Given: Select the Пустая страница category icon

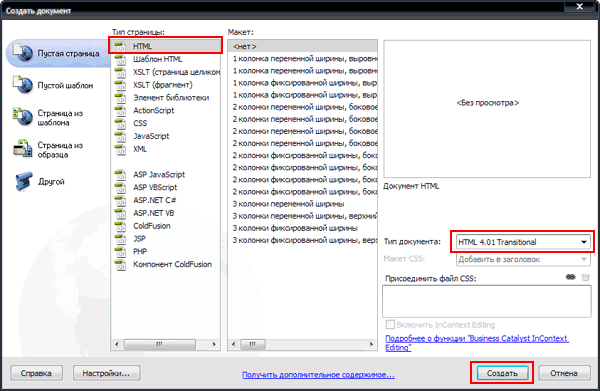Looking at the screenshot, I should click(x=23, y=52).
